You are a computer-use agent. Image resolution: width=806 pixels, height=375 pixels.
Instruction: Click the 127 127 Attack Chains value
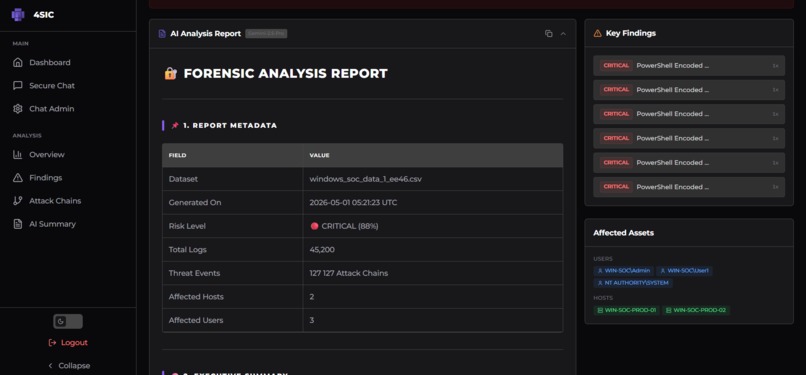349,273
